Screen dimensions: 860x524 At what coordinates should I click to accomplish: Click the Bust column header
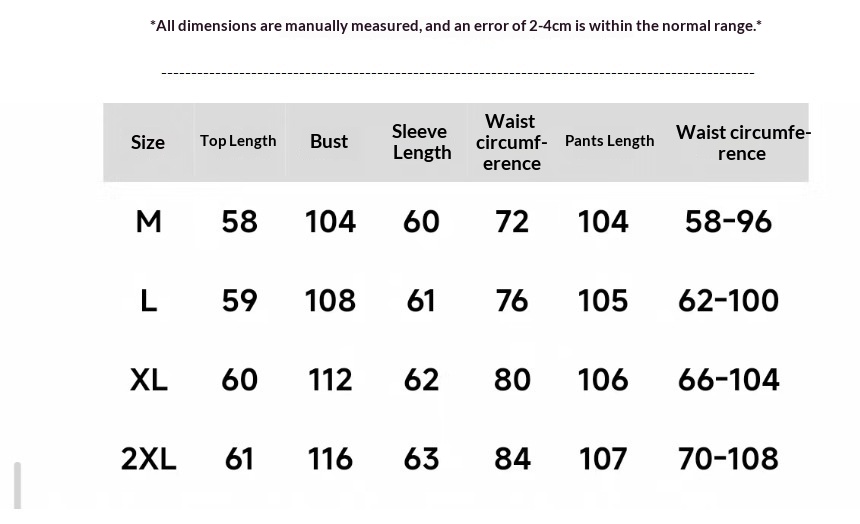pos(329,141)
